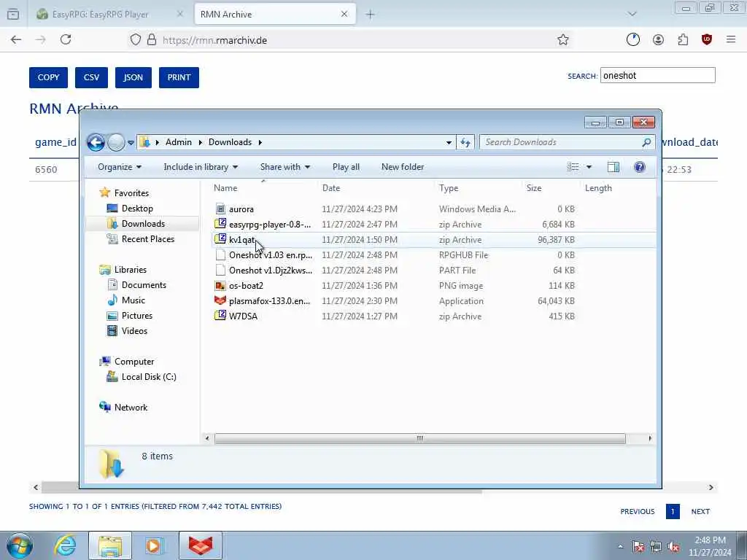Select the os-boat2 PNG image icon
Viewport: 747px width, 560px height.
pyautogui.click(x=220, y=285)
